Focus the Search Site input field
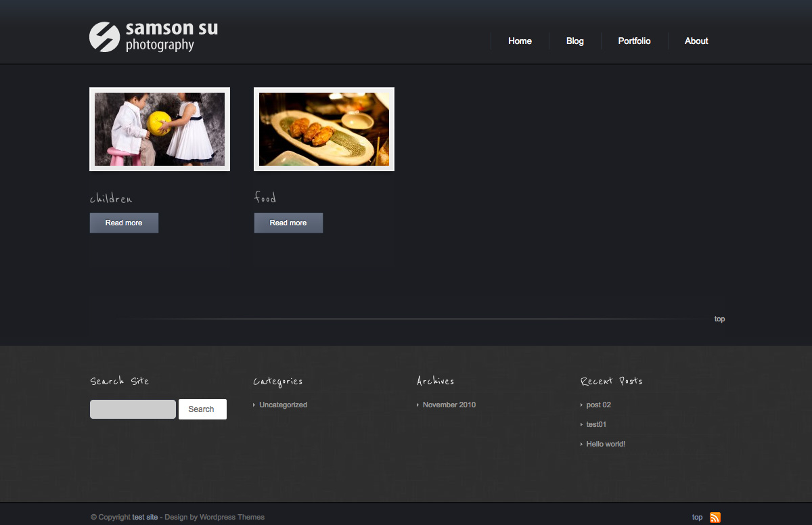The image size is (812, 525). click(133, 409)
